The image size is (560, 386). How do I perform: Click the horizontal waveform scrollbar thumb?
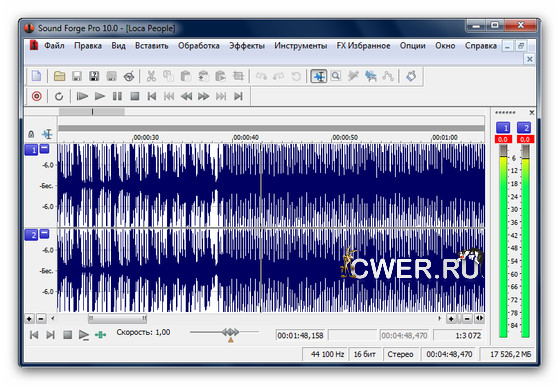point(117,318)
